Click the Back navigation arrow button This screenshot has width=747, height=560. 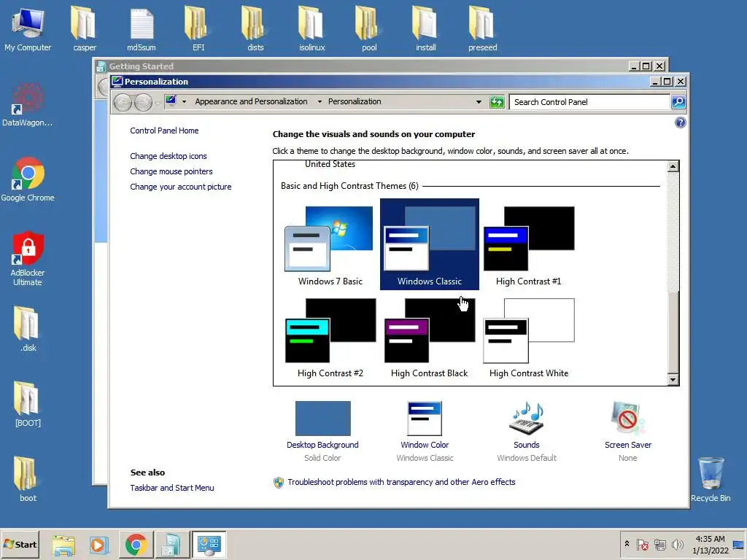(x=123, y=102)
